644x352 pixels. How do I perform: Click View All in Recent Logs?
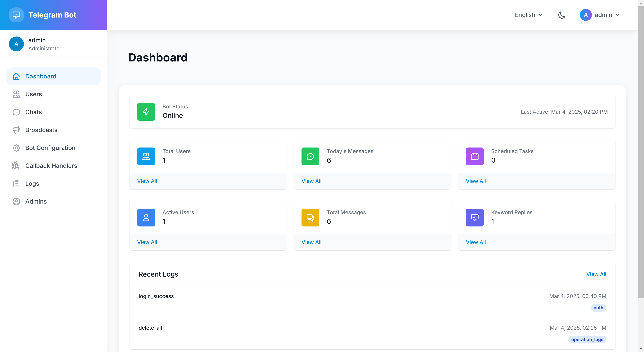coord(596,274)
